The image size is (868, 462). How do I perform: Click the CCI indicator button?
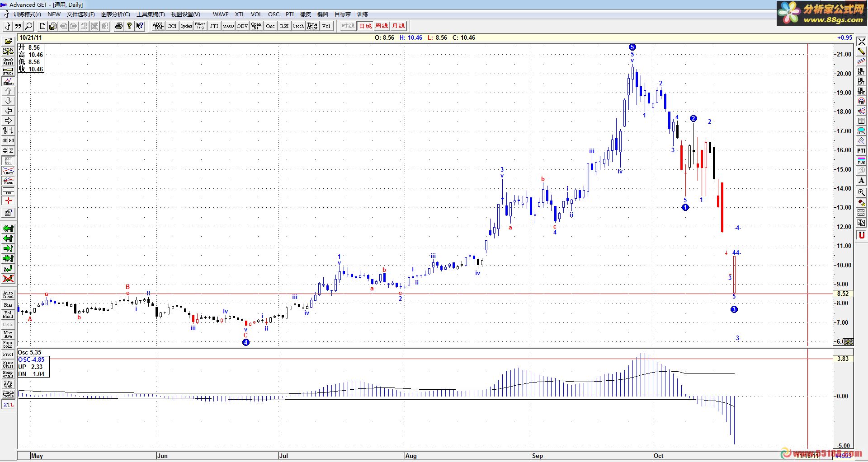pyautogui.click(x=172, y=26)
